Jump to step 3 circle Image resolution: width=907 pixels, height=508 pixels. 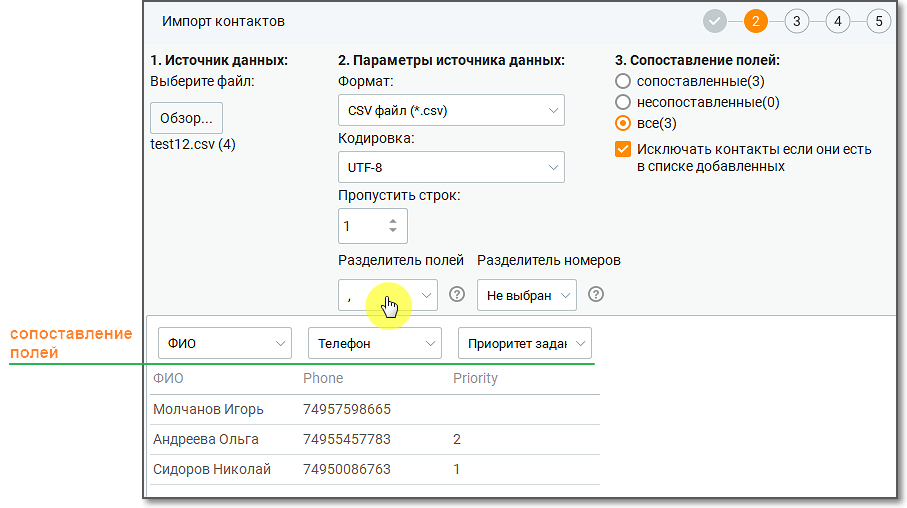797,21
